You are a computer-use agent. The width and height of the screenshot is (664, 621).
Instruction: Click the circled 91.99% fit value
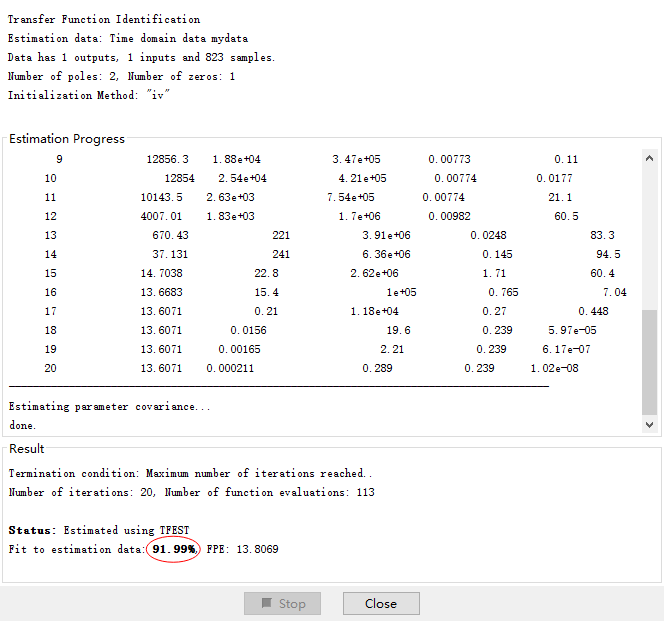(x=173, y=550)
